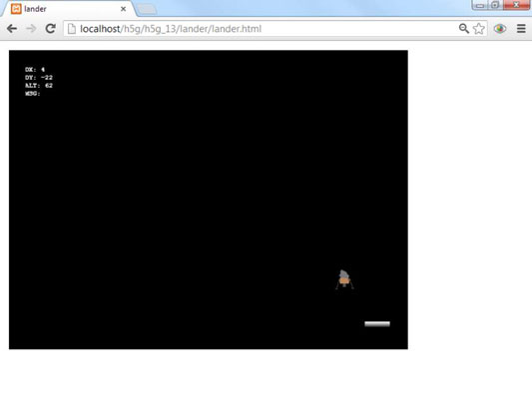Image resolution: width=532 pixels, height=399 pixels.
Task: Open a new tab
Action: 147,9
